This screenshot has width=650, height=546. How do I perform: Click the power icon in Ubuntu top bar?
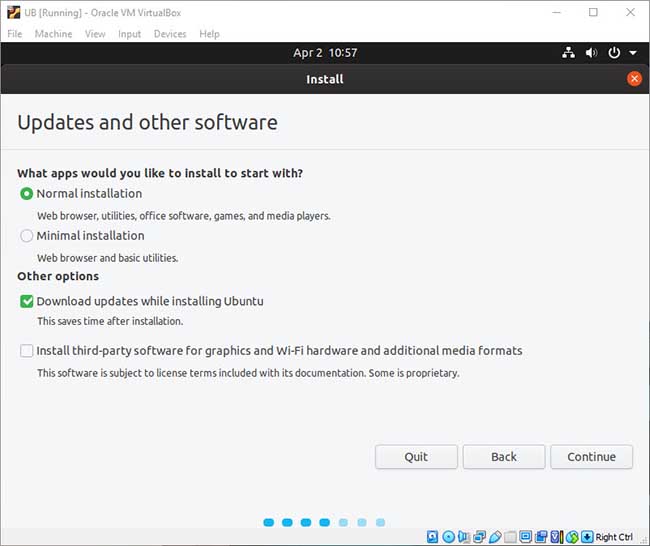[614, 53]
